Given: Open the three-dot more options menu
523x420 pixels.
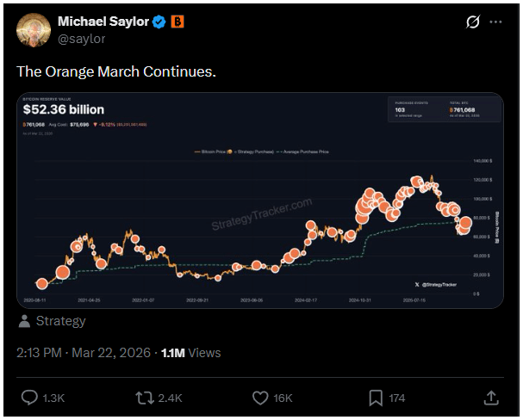Looking at the screenshot, I should click(495, 22).
